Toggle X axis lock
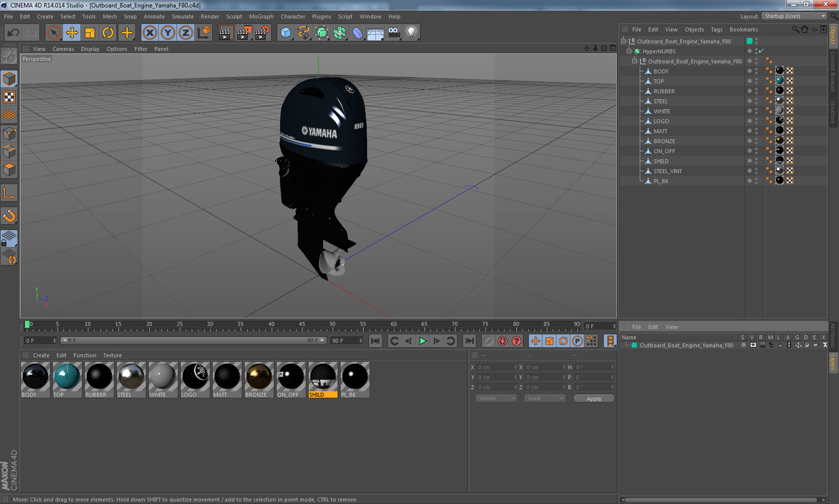The width and height of the screenshot is (839, 504). pos(149,33)
